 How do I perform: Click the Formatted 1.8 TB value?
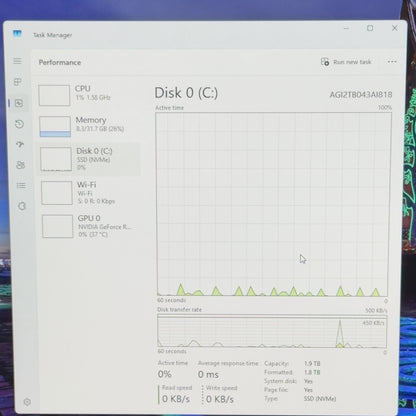click(312, 372)
